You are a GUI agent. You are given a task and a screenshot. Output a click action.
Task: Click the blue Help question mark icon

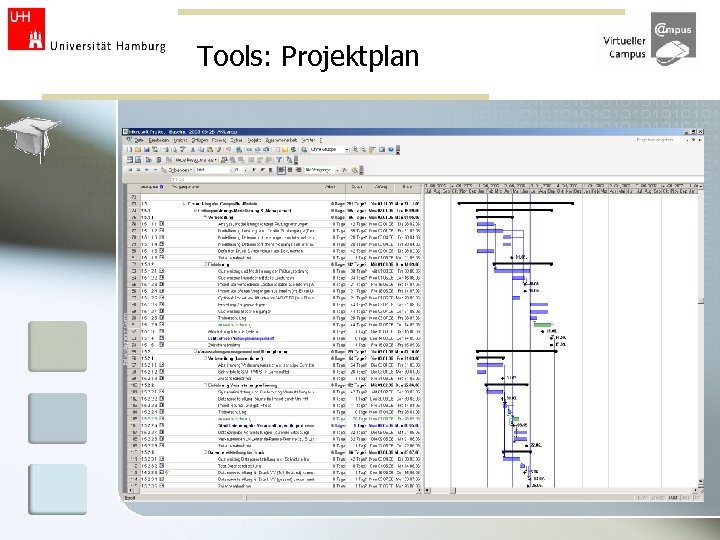[390, 149]
